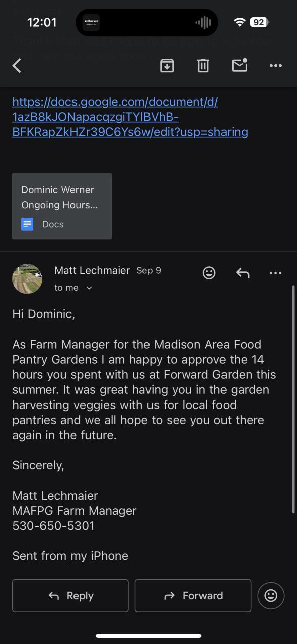Tap the message scrollbar on the right edge
Screen dimensions: 297x644
pos(293,399)
